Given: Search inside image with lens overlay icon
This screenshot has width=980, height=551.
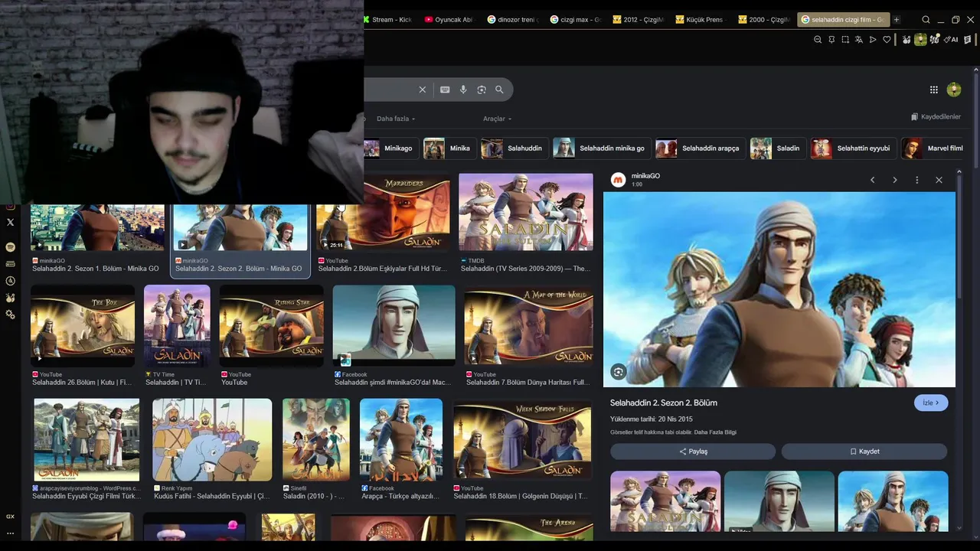Looking at the screenshot, I should pos(619,372).
